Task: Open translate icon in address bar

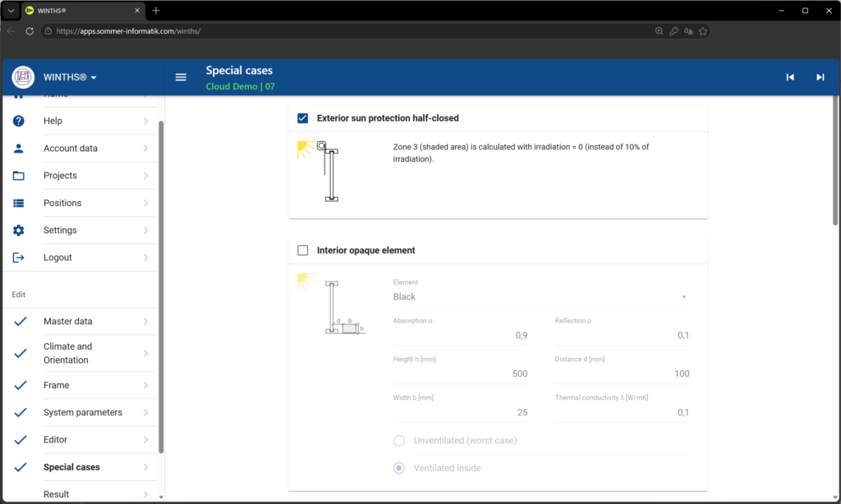Action: pos(688,31)
